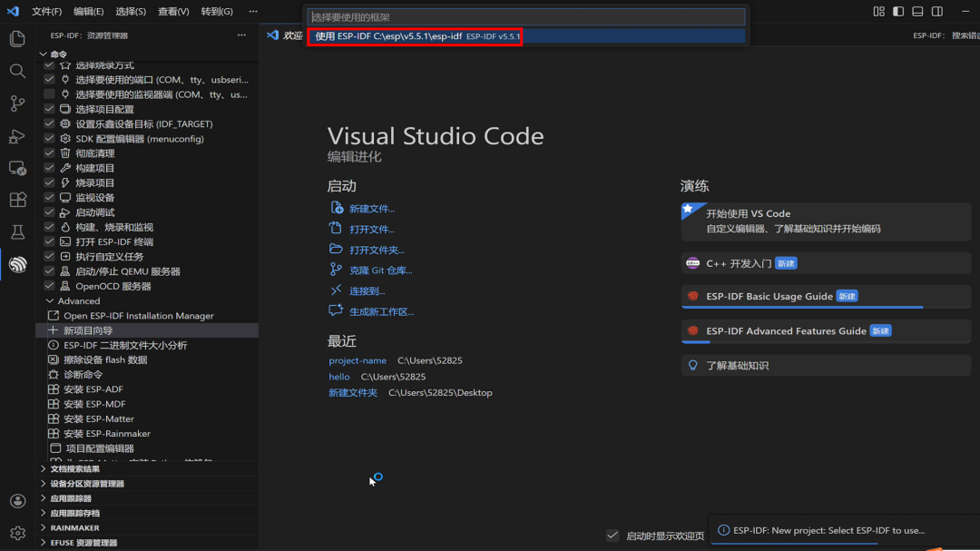Toggle checkbox for 构建项目
This screenshot has height=551, width=980.
click(x=49, y=168)
